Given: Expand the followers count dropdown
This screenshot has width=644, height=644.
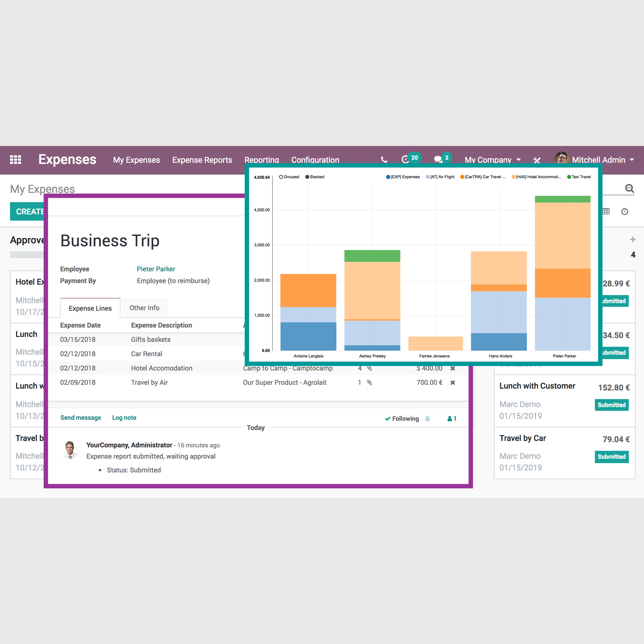Looking at the screenshot, I should pos(452,419).
